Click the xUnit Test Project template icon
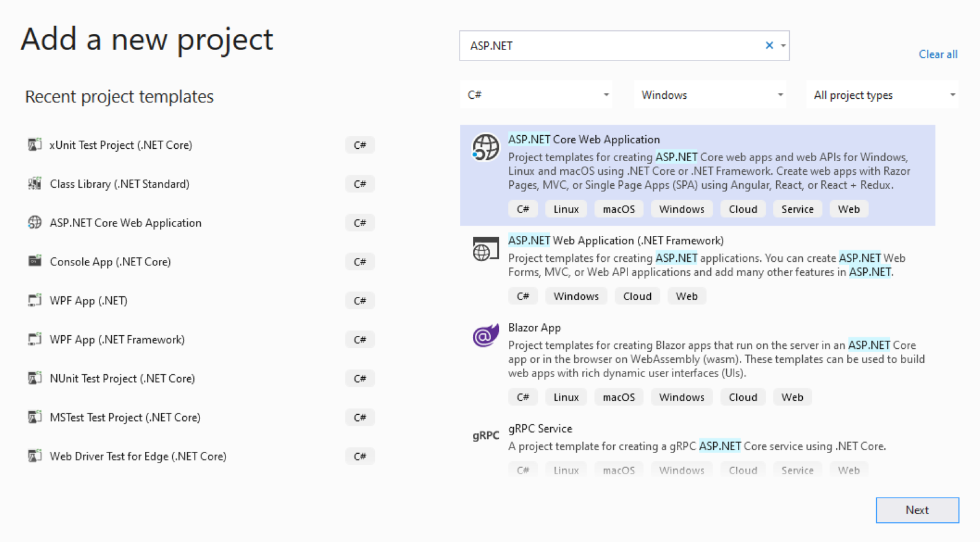This screenshot has width=980, height=542. click(35, 144)
